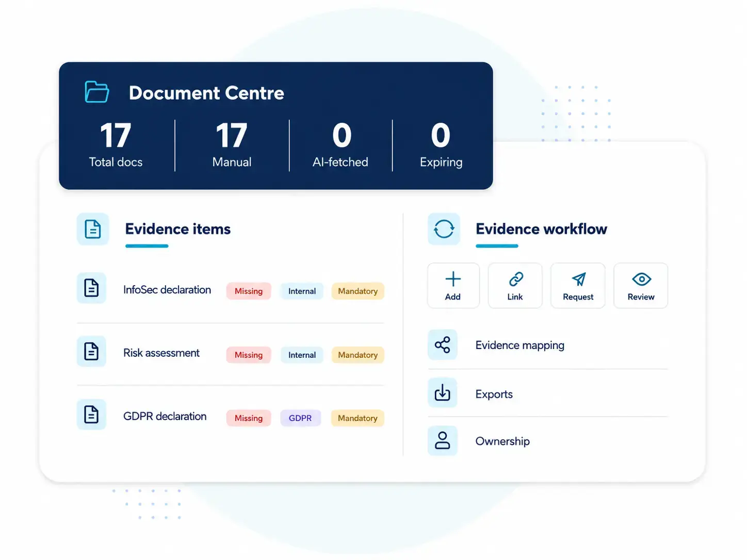The width and height of the screenshot is (747, 560).
Task: Click the Internal tag on InfoSec declaration
Action: (x=302, y=291)
